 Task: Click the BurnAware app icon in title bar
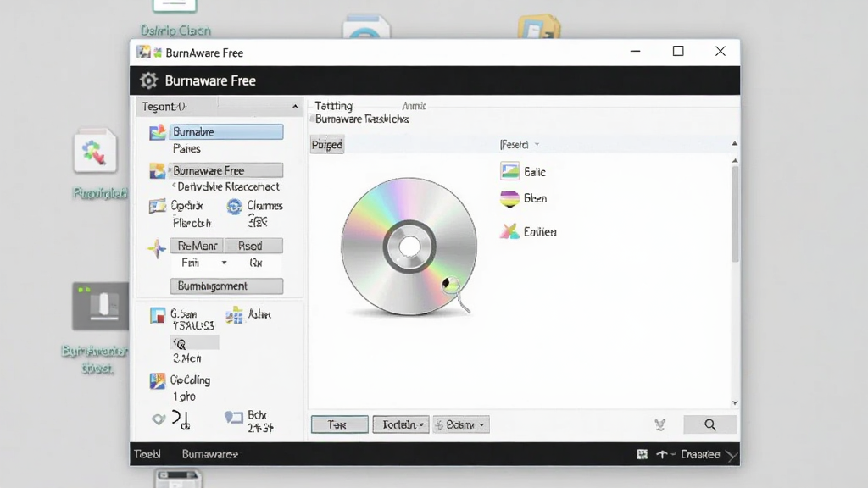point(144,52)
